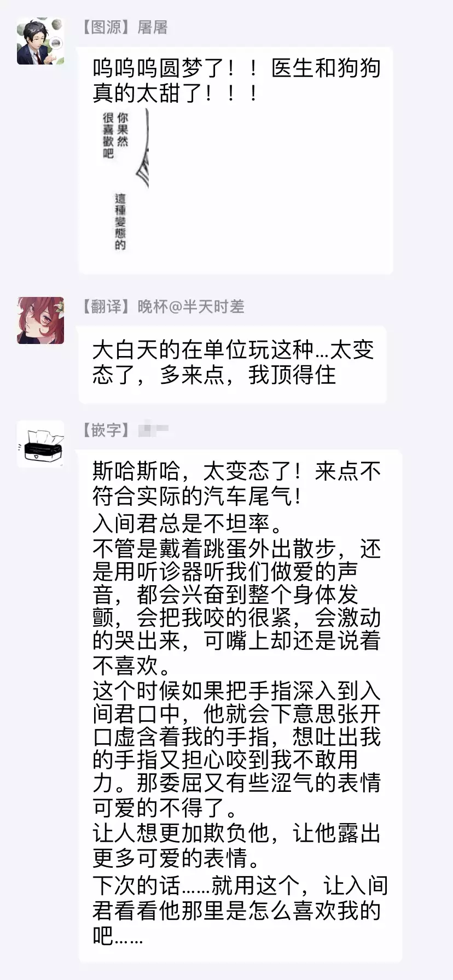Select the message starting 大白天的在单位
The height and width of the screenshot is (980, 453).
(x=233, y=364)
